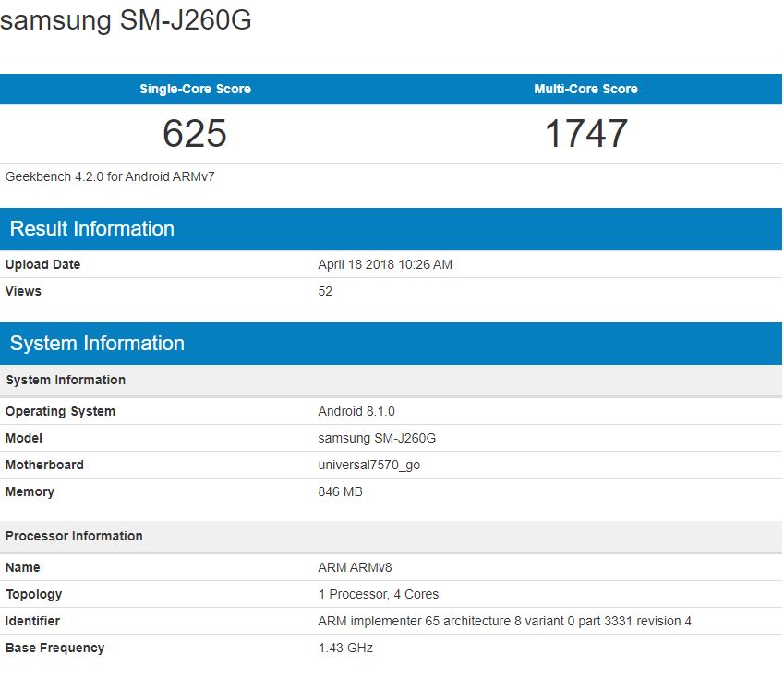Click the Single-Core Score header
The width and height of the screenshot is (784, 679).
coord(195,89)
